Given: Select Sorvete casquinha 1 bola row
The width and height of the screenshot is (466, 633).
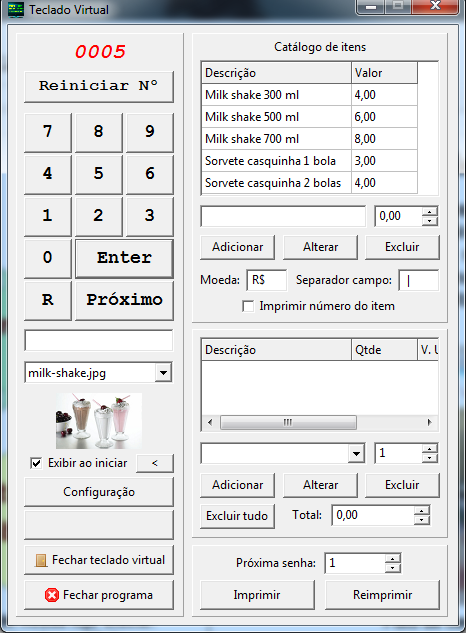Looking at the screenshot, I should [309, 161].
